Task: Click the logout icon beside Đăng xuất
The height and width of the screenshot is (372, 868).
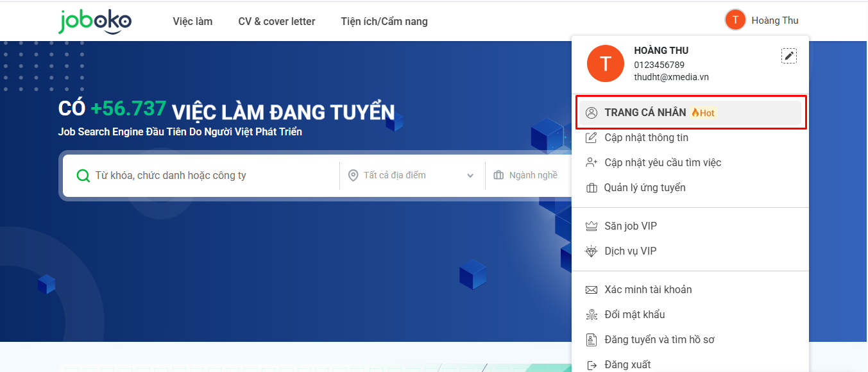Action: point(591,365)
